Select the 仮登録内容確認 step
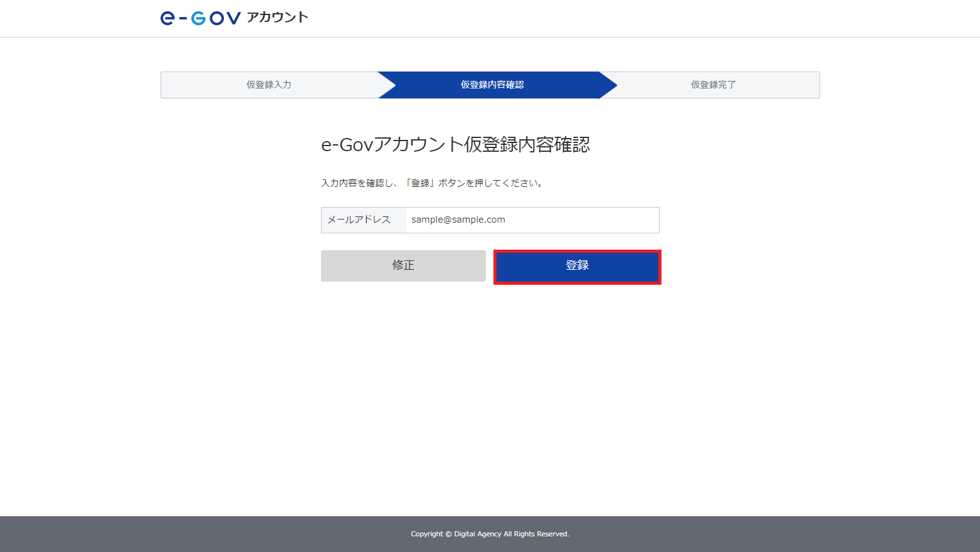The image size is (980, 552). point(492,85)
